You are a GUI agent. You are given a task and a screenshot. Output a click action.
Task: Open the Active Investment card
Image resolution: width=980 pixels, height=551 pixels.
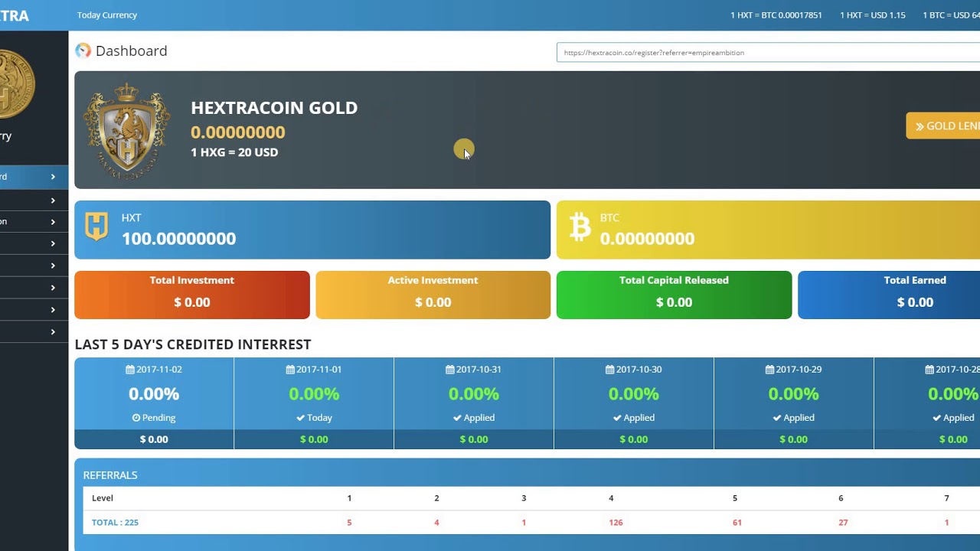click(433, 295)
